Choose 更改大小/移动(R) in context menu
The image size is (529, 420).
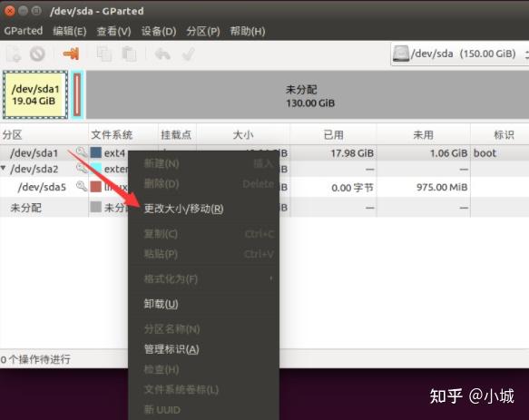click(x=204, y=209)
